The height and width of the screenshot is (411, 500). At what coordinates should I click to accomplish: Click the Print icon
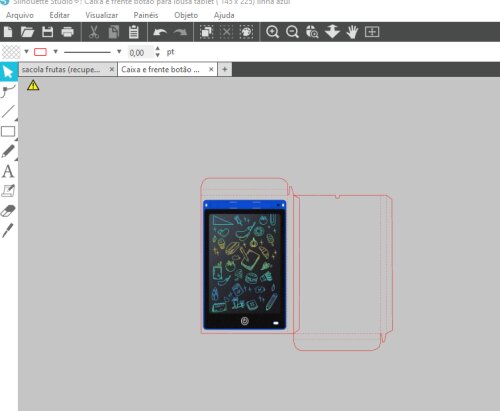[x=68, y=32]
